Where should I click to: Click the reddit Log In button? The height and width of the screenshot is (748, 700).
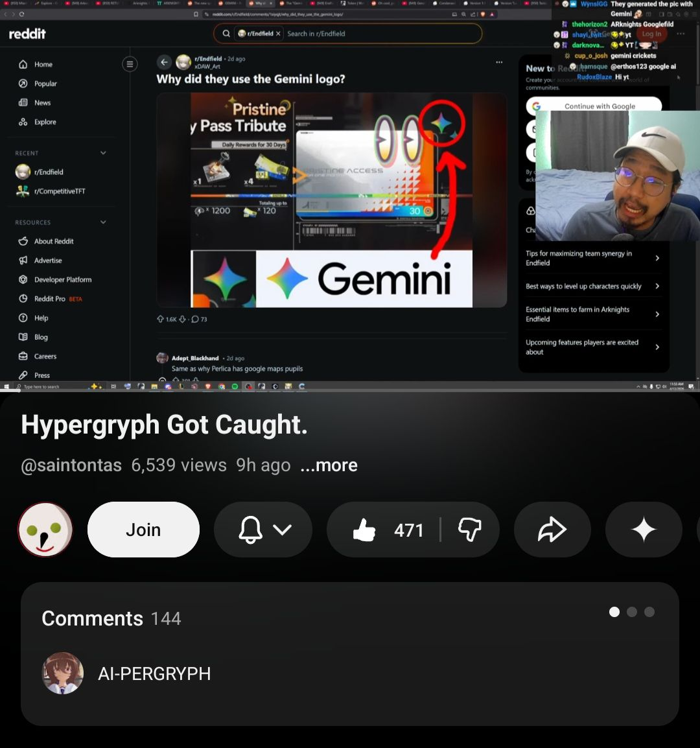651,34
